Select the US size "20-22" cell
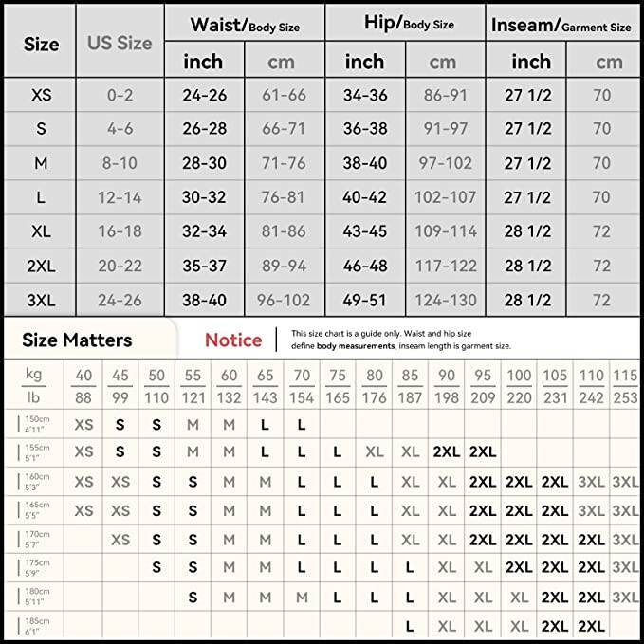This screenshot has height=644, width=644. 120,267
